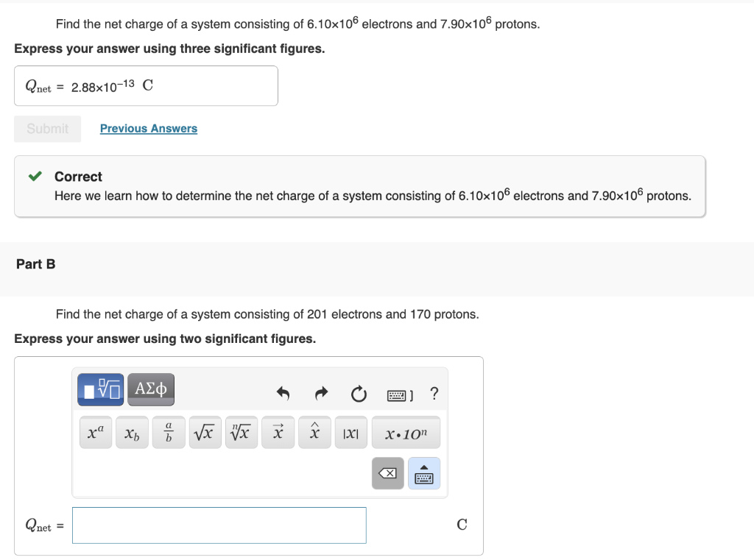Open the keyboard shortcuts panel
Image resolution: width=754 pixels, height=560 pixels.
click(x=395, y=394)
